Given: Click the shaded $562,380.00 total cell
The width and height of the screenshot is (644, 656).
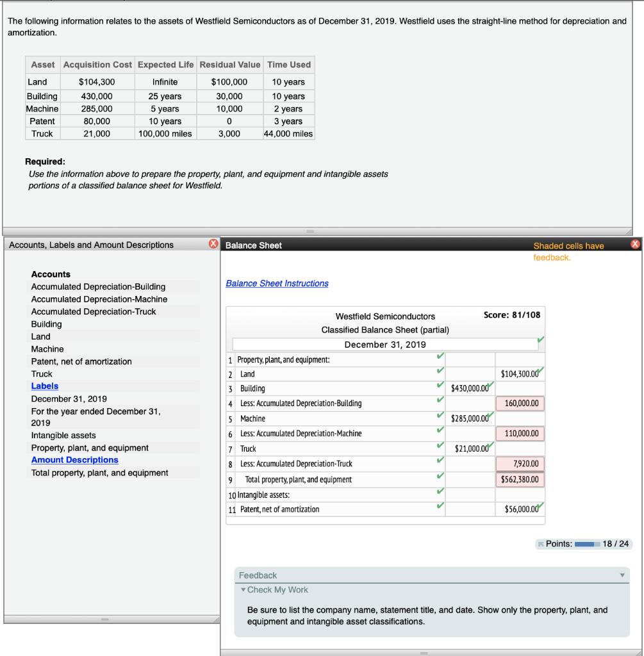Looking at the screenshot, I should tap(520, 479).
